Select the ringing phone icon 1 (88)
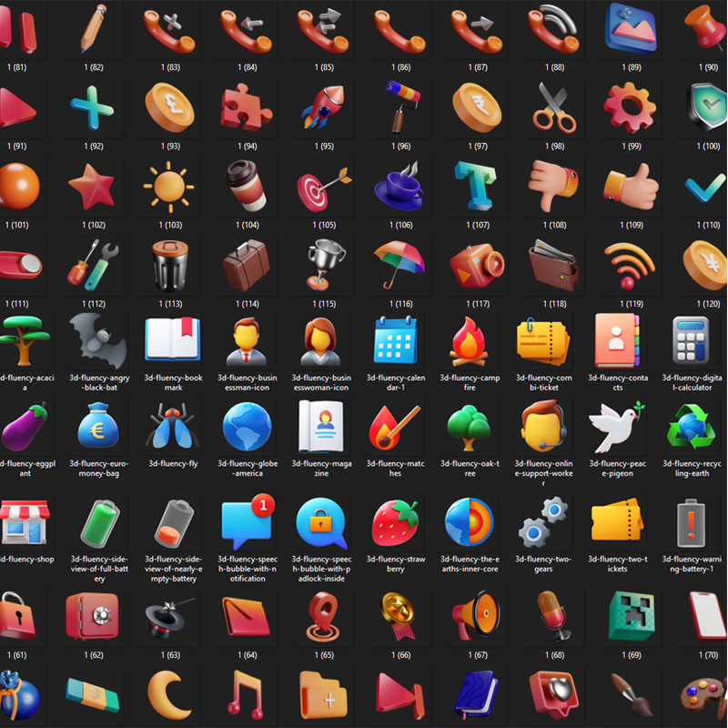This screenshot has width=728, height=728. (x=554, y=29)
